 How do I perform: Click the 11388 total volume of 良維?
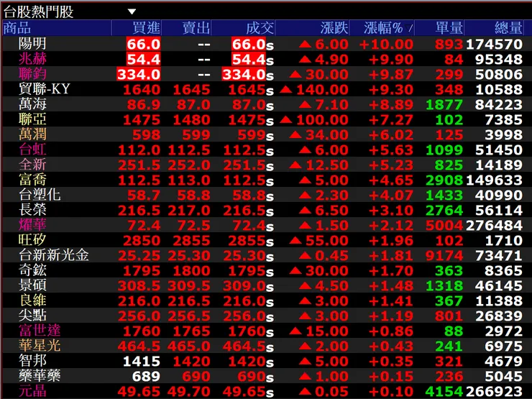[499, 301]
